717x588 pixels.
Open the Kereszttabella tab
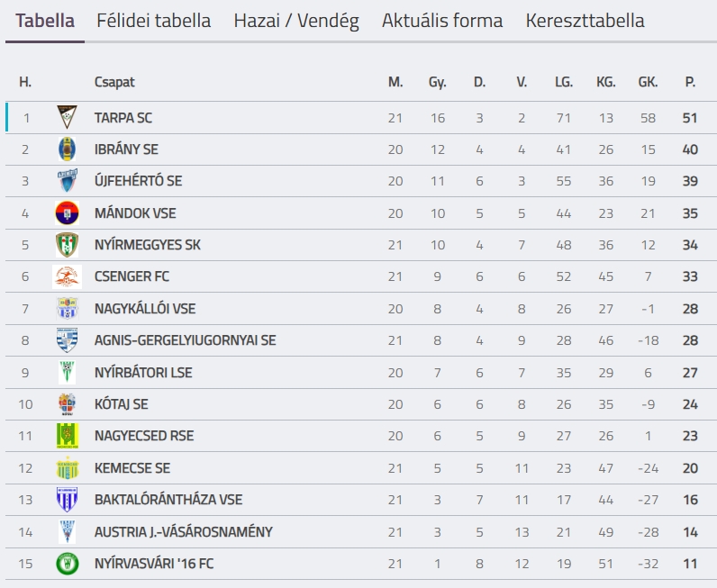point(585,21)
